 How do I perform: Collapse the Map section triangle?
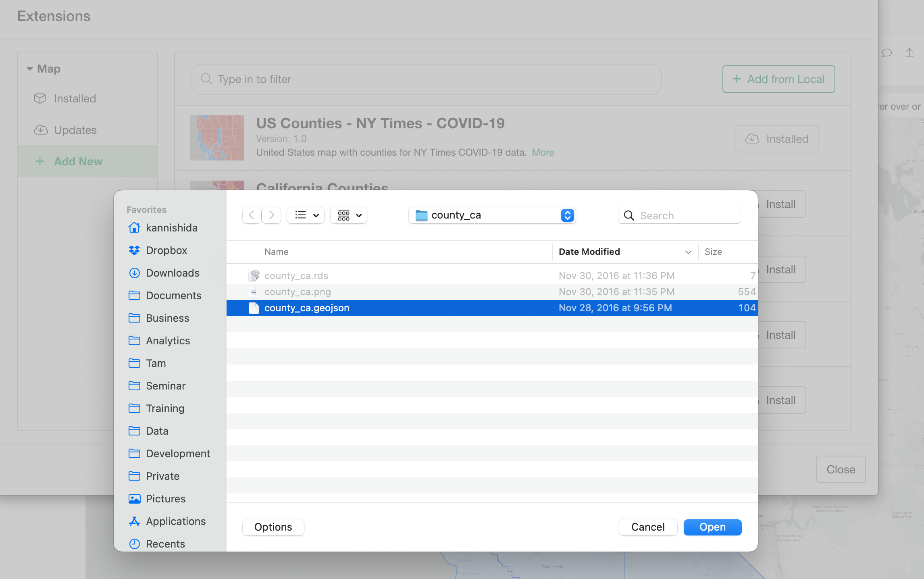click(30, 69)
